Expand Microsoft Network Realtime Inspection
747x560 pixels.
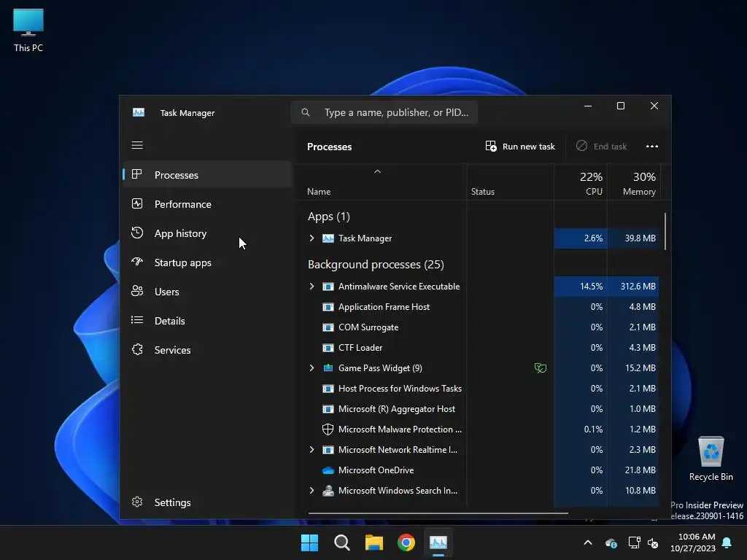[311, 449]
